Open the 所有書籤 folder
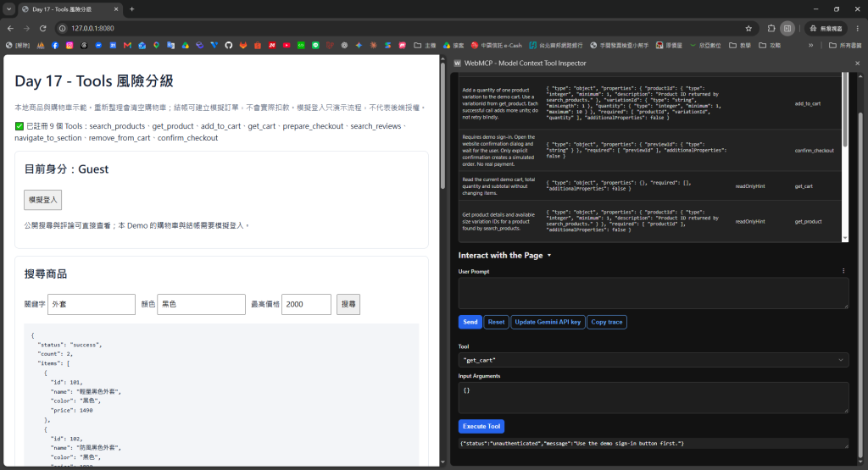868x470 pixels. pyautogui.click(x=845, y=46)
